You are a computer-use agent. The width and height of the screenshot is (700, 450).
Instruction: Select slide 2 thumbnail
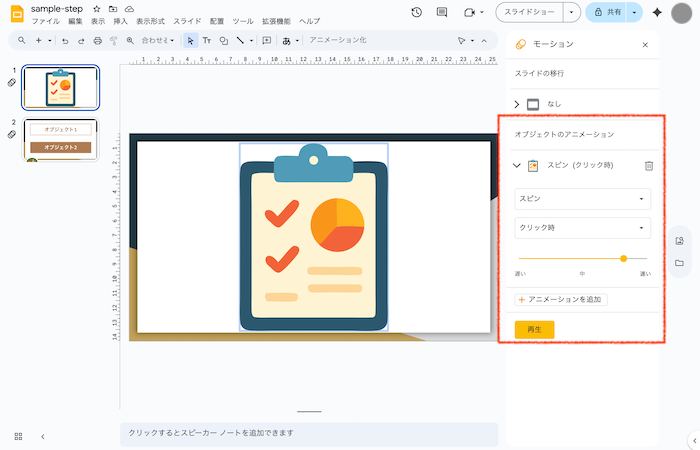click(x=60, y=139)
